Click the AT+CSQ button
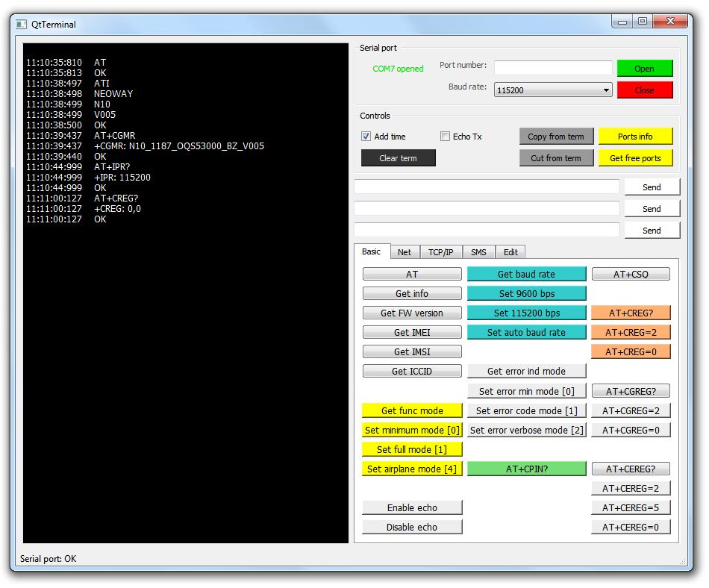The height and width of the screenshot is (588, 709). click(x=631, y=275)
